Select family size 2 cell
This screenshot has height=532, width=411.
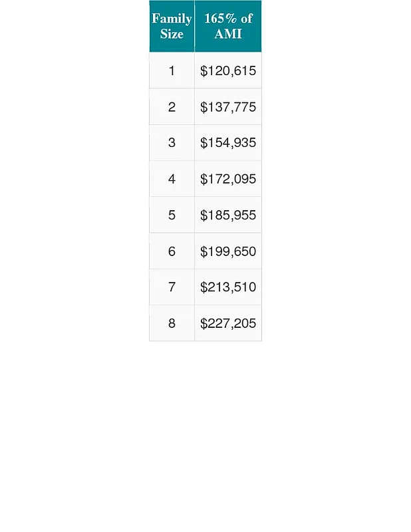172,106
